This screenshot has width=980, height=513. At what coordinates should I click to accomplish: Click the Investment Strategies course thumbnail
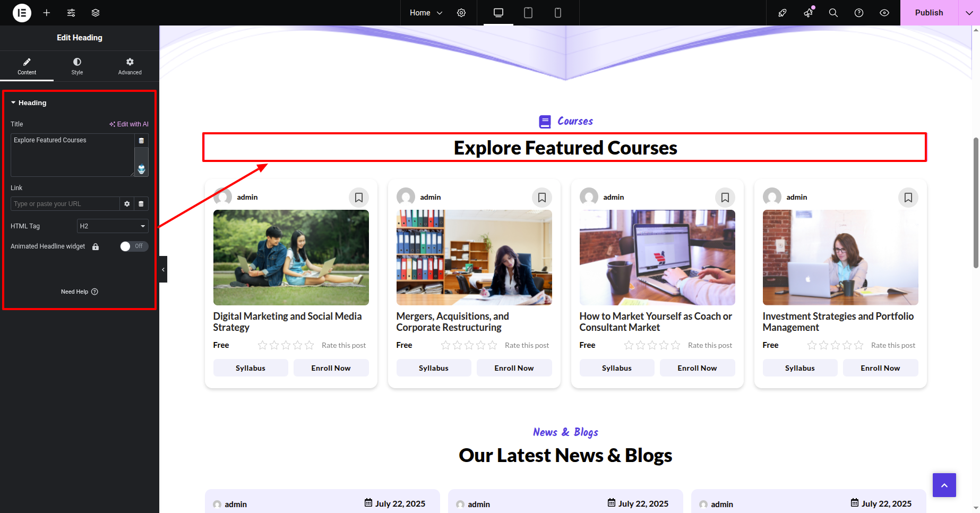click(x=840, y=258)
